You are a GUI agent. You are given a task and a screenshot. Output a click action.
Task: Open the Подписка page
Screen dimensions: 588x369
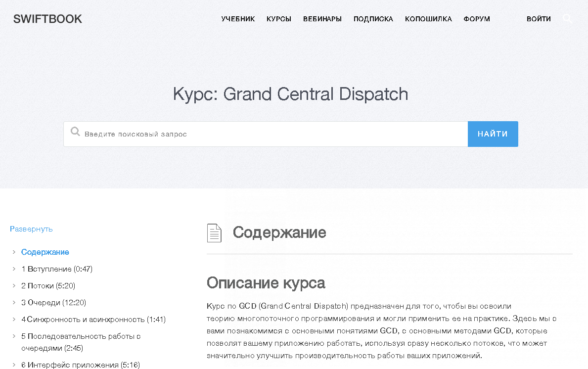click(373, 19)
